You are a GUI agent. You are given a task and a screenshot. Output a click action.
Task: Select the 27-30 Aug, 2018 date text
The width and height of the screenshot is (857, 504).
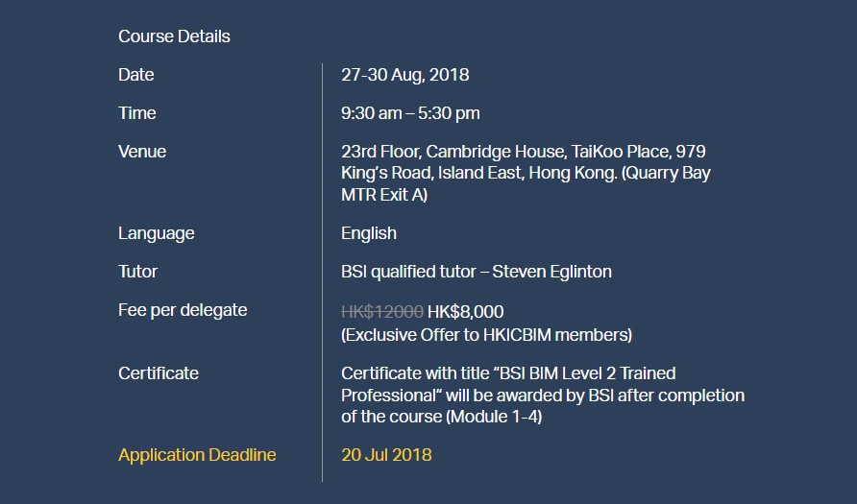(404, 75)
